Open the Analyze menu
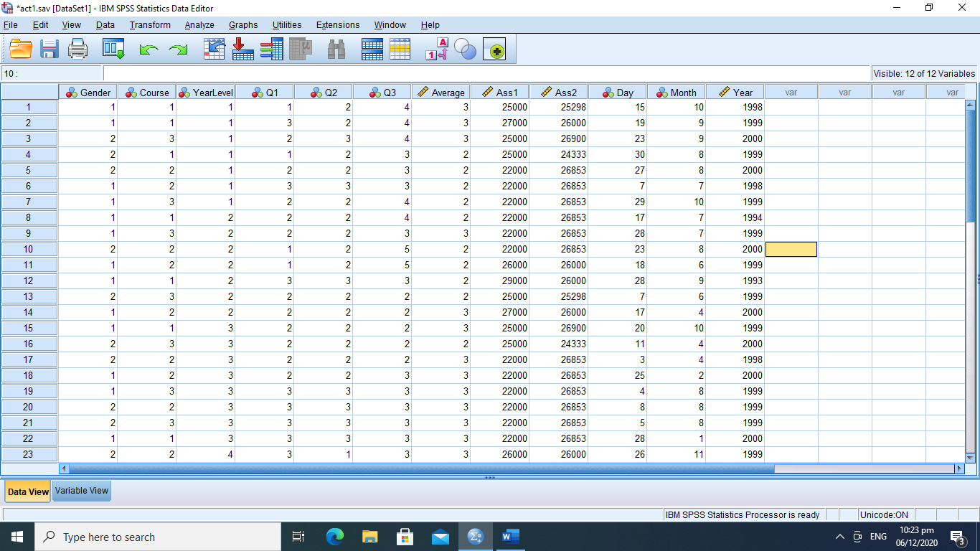Screen dimensions: 980x551 pos(199,24)
